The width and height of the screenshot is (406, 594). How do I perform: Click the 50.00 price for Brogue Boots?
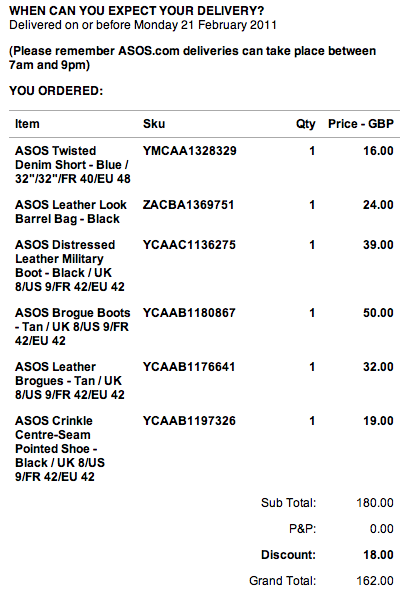(x=378, y=313)
